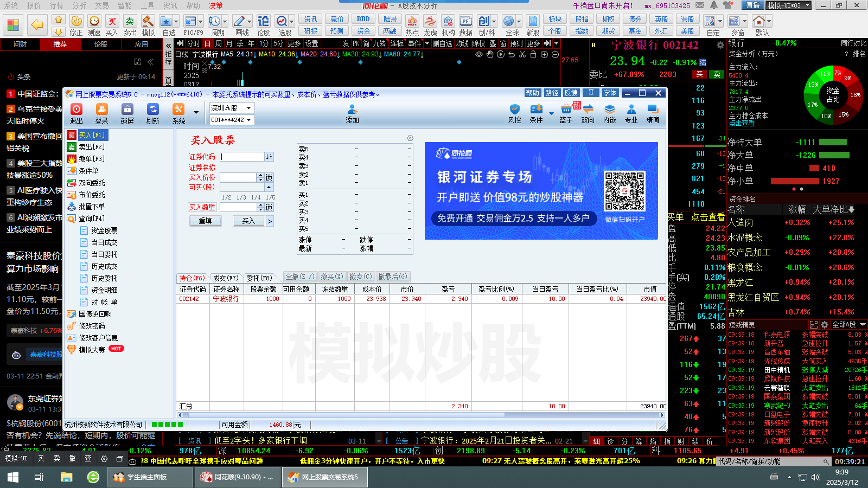
Task: Toggle the chart padlock icon
Action: click(x=533, y=54)
